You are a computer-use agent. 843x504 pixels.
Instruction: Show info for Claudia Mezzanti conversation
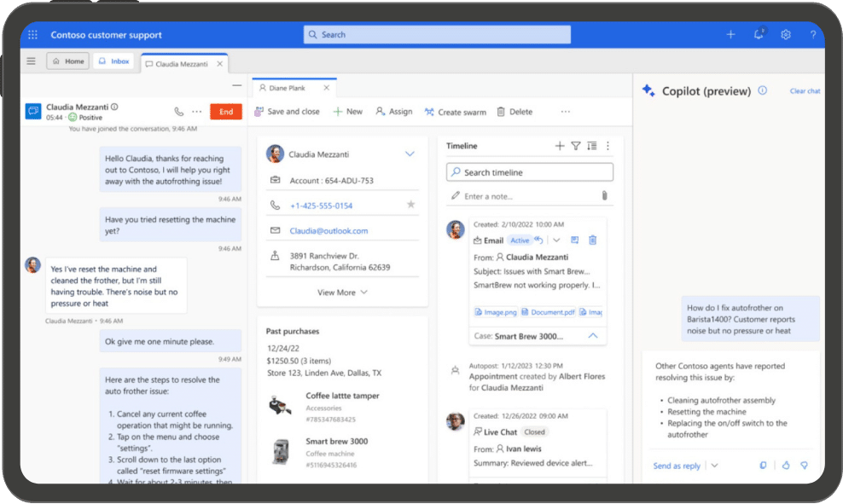(x=114, y=107)
